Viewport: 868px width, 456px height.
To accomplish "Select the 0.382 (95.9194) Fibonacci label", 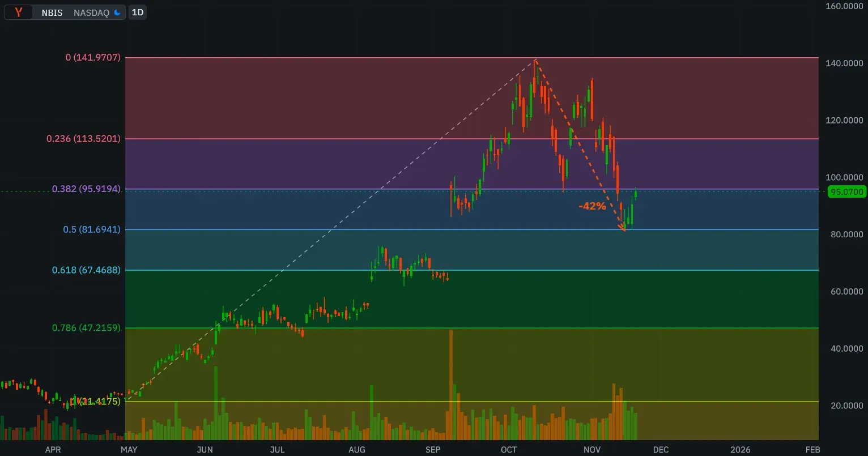I will (x=86, y=189).
